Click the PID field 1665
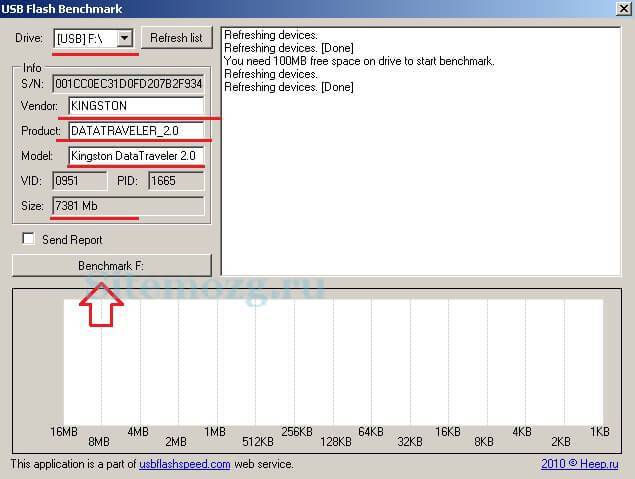635x479 pixels. tap(176, 181)
